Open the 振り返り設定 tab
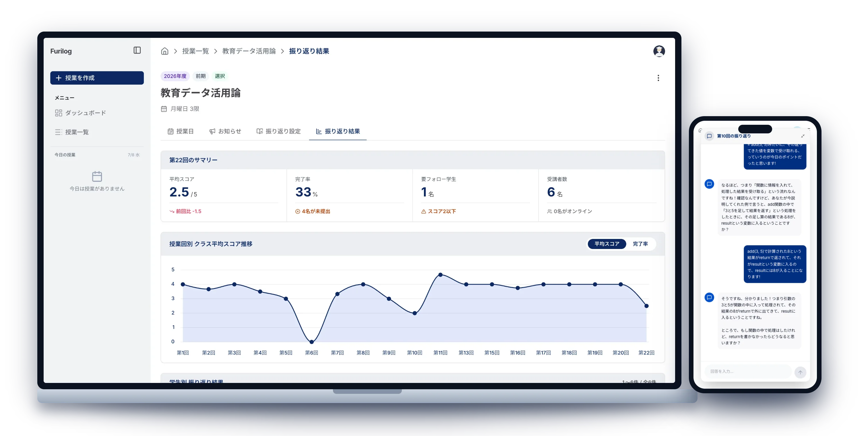The height and width of the screenshot is (436, 868). pos(278,132)
